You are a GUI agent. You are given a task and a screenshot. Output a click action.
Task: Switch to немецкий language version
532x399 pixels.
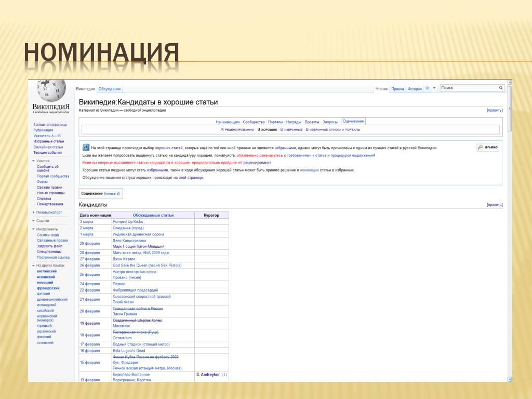tap(45, 282)
